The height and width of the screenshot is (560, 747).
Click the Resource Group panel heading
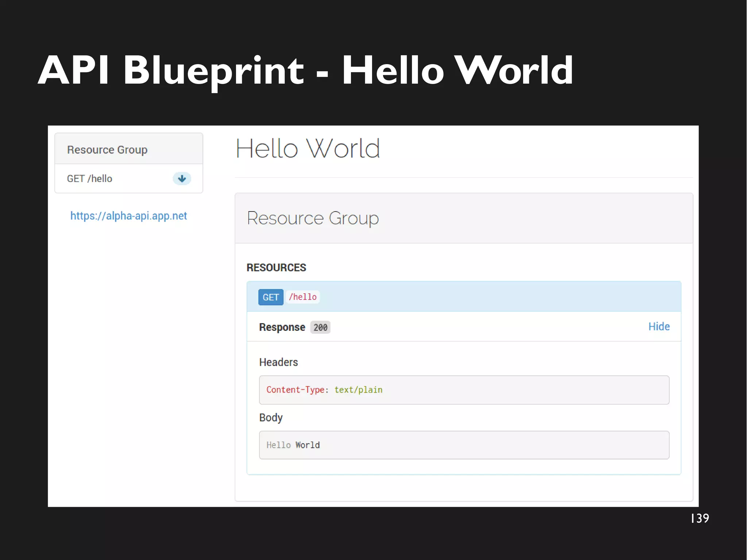click(313, 218)
